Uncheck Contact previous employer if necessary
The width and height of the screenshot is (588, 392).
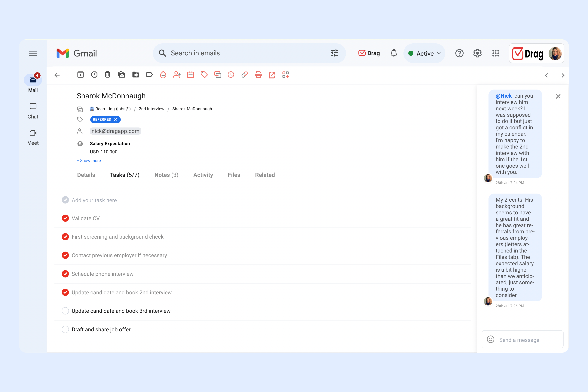click(x=65, y=255)
